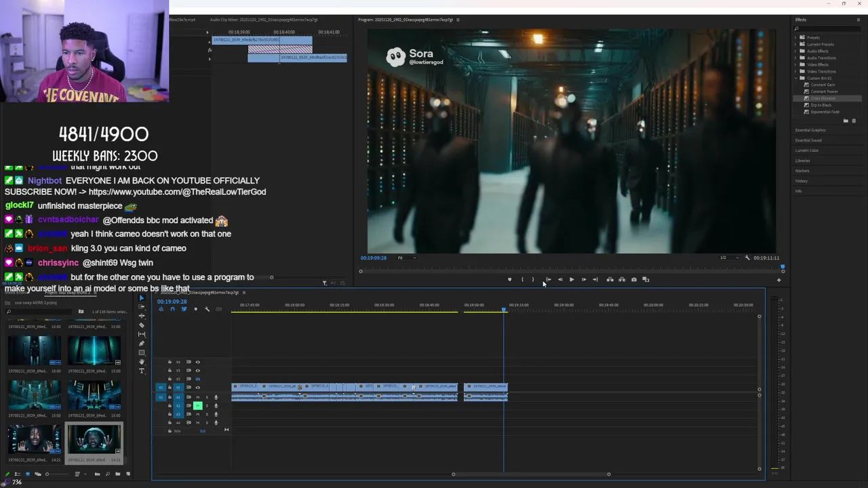Expand Video Transitions folder

pos(795,71)
